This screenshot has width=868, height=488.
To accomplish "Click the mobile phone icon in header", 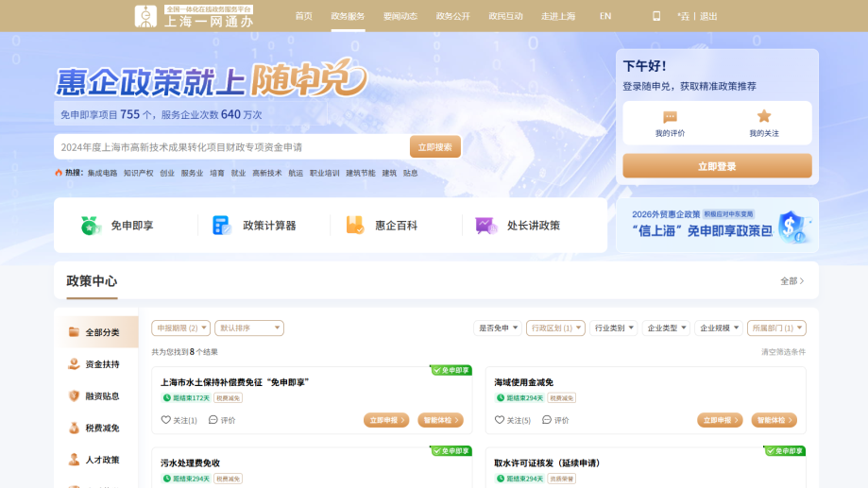I will [x=656, y=16].
